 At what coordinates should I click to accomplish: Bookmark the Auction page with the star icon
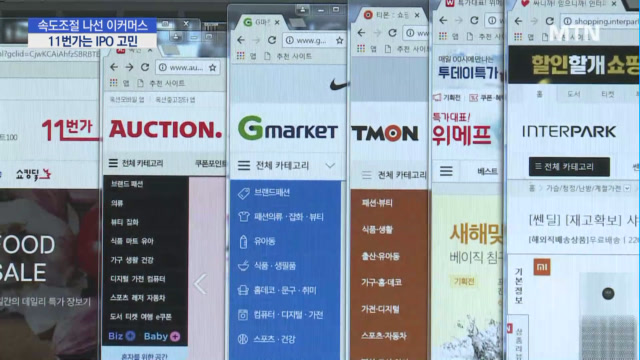click(x=213, y=68)
